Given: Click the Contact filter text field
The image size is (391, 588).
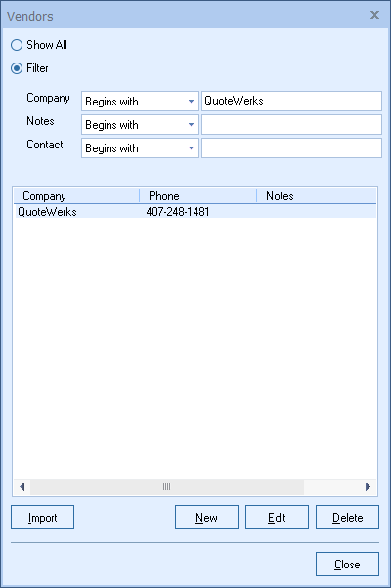Looking at the screenshot, I should point(291,147).
